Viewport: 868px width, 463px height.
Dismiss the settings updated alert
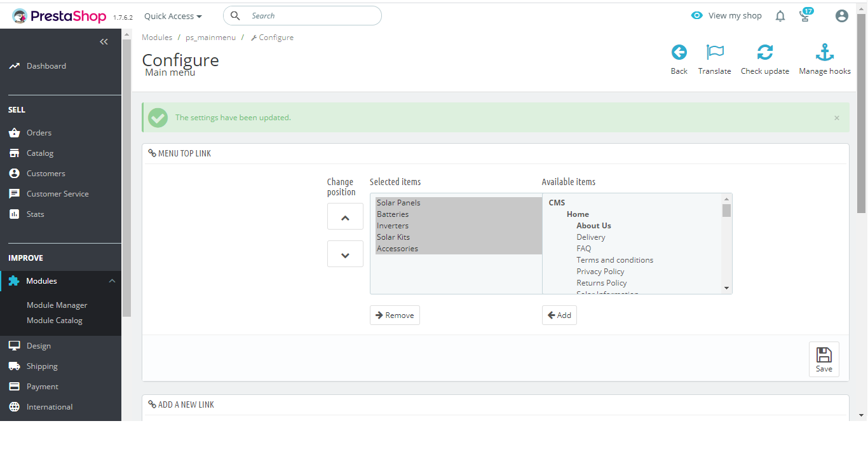point(837,118)
